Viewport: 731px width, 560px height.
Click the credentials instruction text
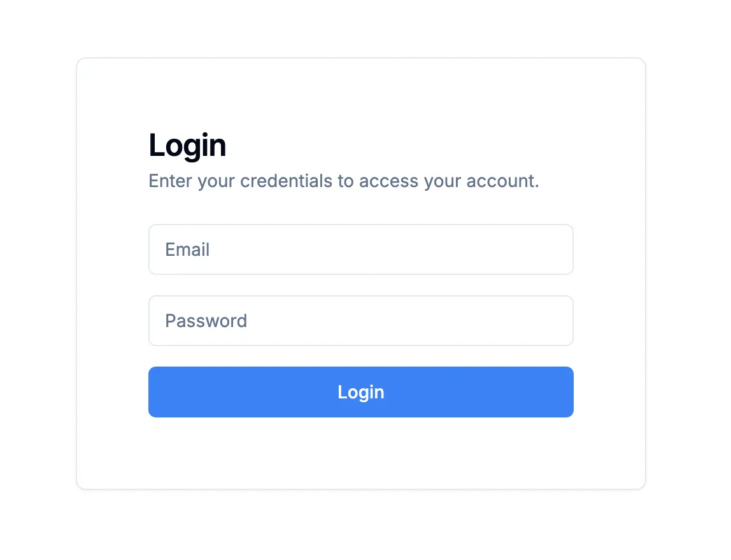click(x=343, y=181)
